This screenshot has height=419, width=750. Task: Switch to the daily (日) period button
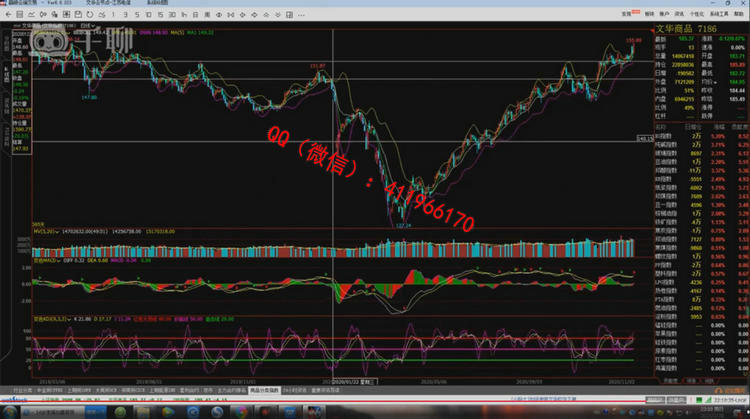click(x=195, y=15)
